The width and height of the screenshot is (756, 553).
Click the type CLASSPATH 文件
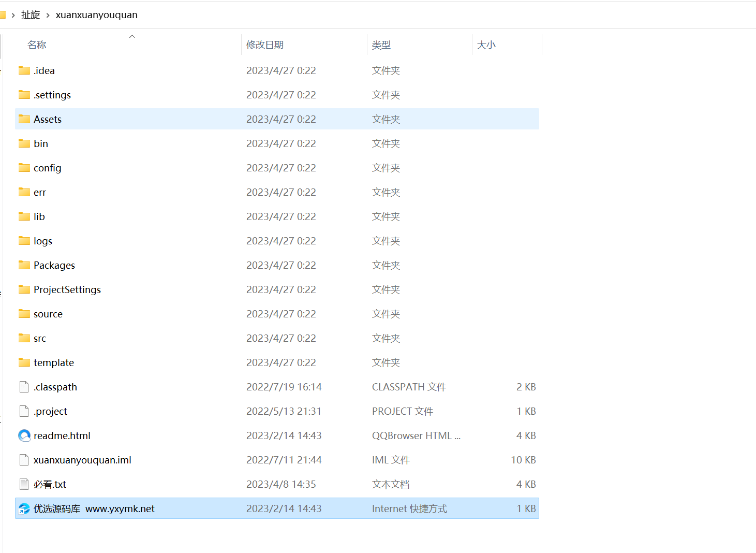point(409,387)
